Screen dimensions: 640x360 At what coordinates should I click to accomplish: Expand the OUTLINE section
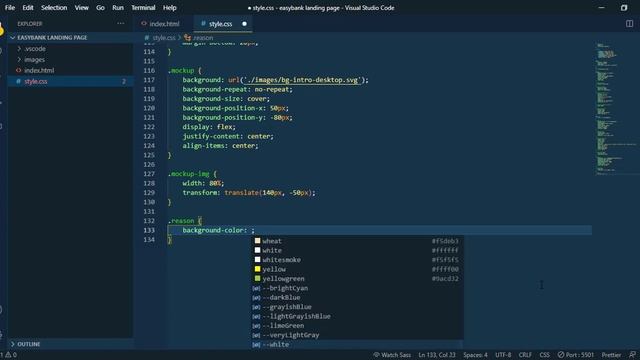[70, 344]
